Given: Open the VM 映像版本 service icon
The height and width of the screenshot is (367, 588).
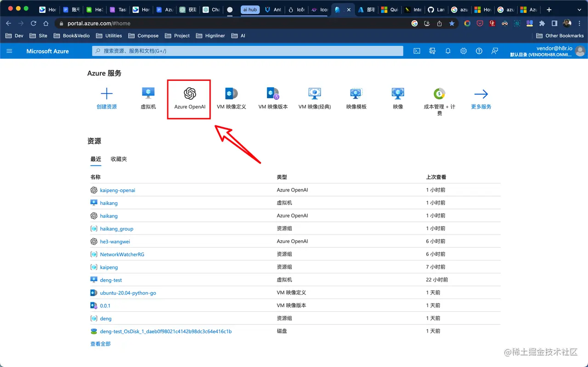Looking at the screenshot, I should 273,93.
